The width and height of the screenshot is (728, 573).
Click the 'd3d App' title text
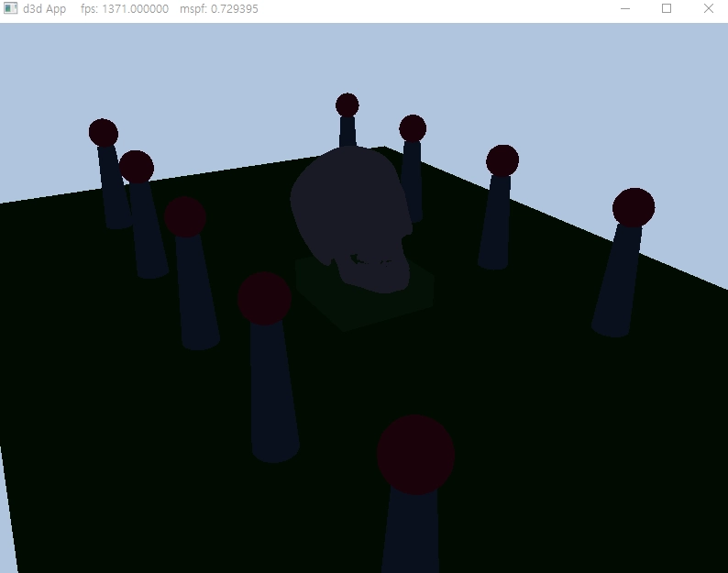pos(44,9)
